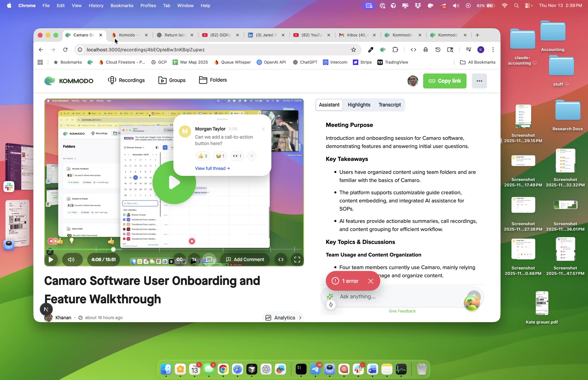588x380 pixels.
Task: Add thumbs up reaction to Morgan's comment
Action: point(203,156)
